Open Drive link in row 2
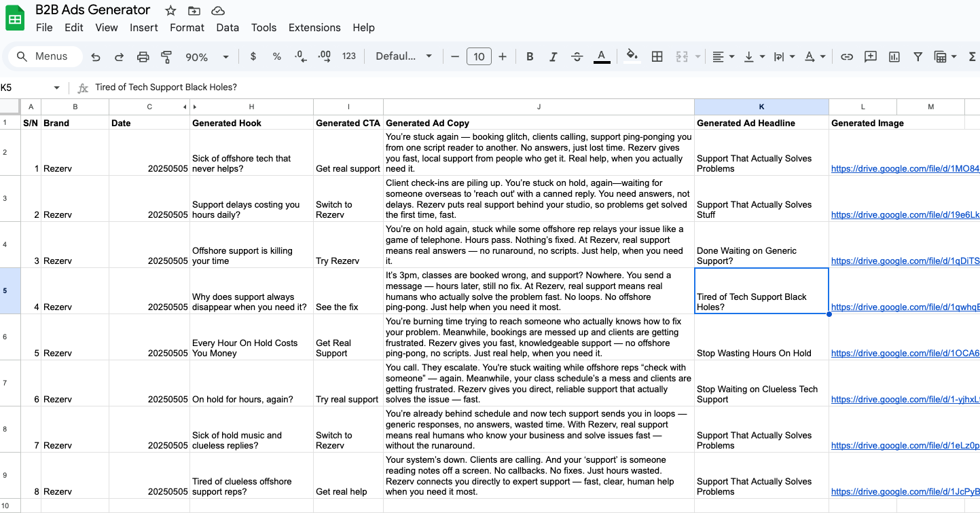Viewport: 980px width, 513px height. click(905, 169)
